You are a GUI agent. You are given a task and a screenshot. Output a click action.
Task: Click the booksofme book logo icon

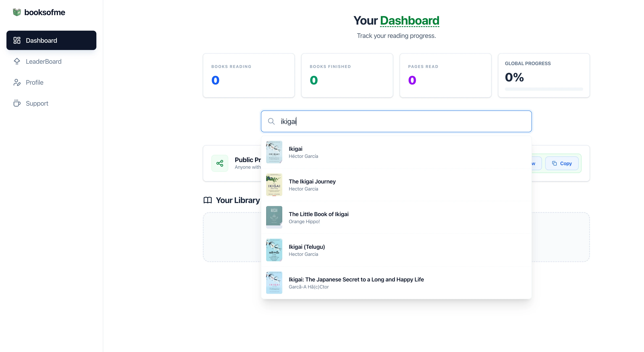(x=17, y=12)
